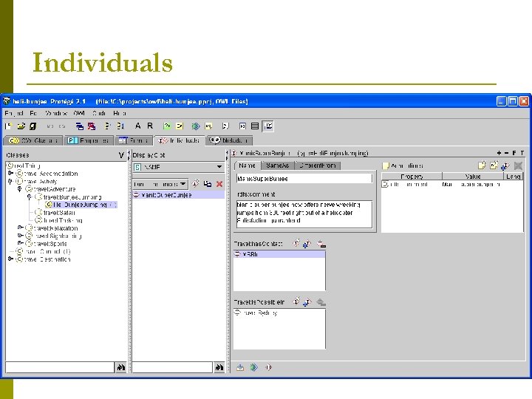532x399 pixels.
Task: Click the new project toolbar icon
Action: (x=8, y=126)
